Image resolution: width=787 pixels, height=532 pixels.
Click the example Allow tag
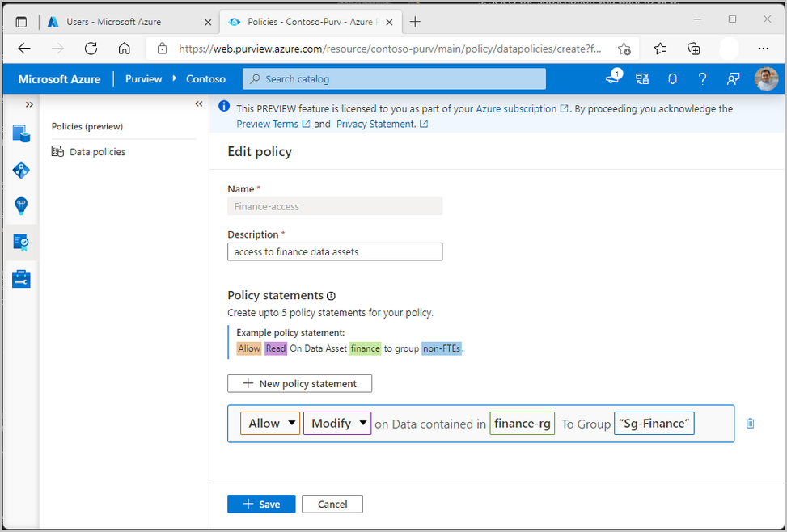[x=249, y=348]
